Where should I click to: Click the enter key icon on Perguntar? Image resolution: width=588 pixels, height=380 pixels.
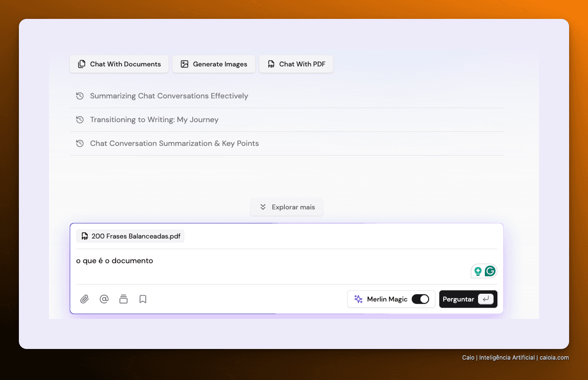coord(486,299)
